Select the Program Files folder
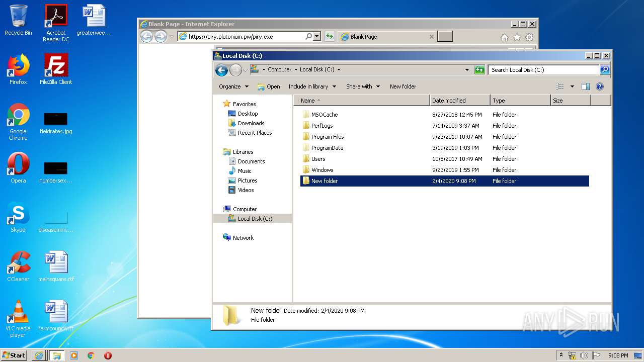Screen dimensions: 644x362 [445, 137]
